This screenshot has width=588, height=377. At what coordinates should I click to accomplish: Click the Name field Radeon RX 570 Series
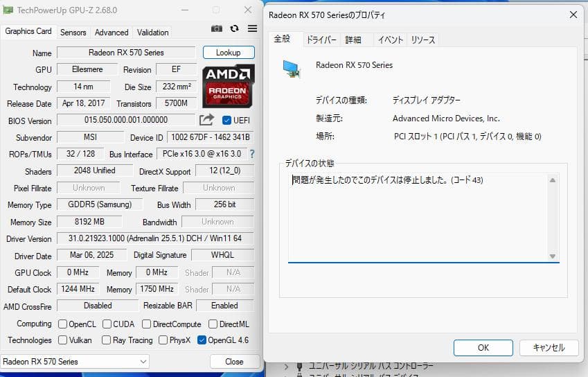[x=126, y=53]
